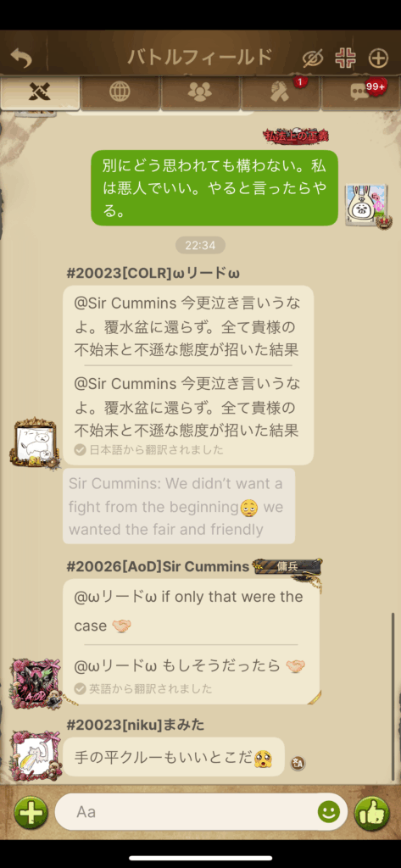Click the red shrink arrows icon
Image resolution: width=401 pixels, height=868 pixels.
tap(346, 58)
